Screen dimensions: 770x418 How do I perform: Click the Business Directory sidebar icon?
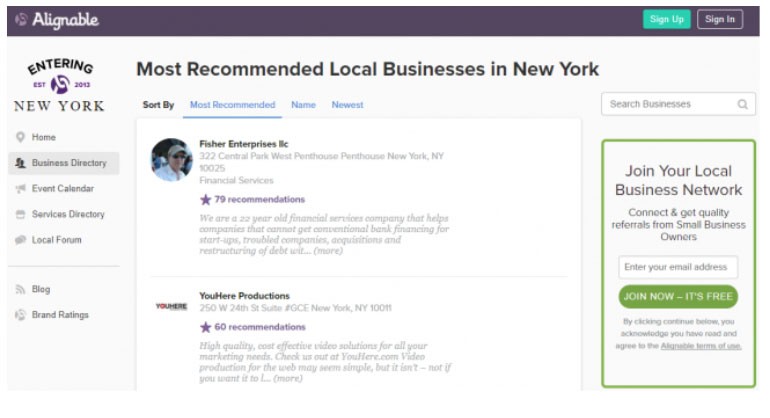pyautogui.click(x=20, y=163)
